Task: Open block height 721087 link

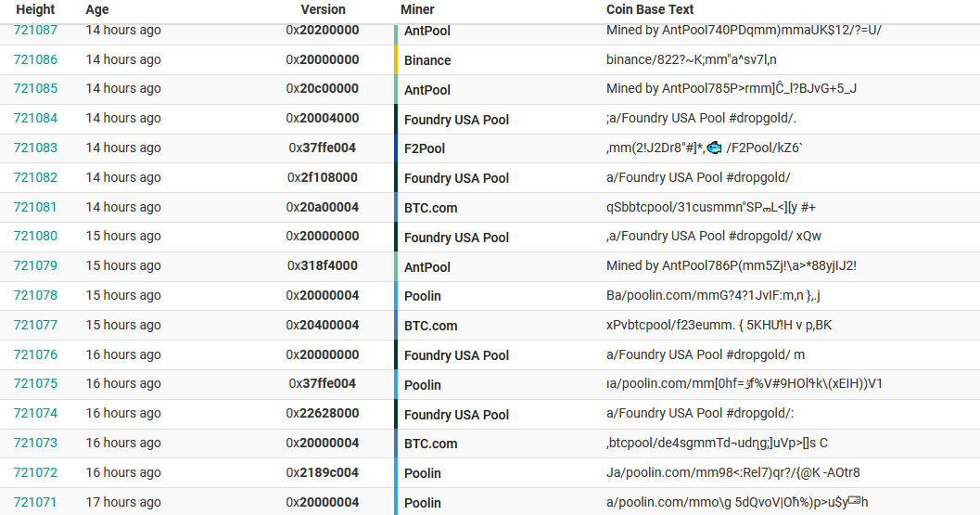Action: [35, 30]
